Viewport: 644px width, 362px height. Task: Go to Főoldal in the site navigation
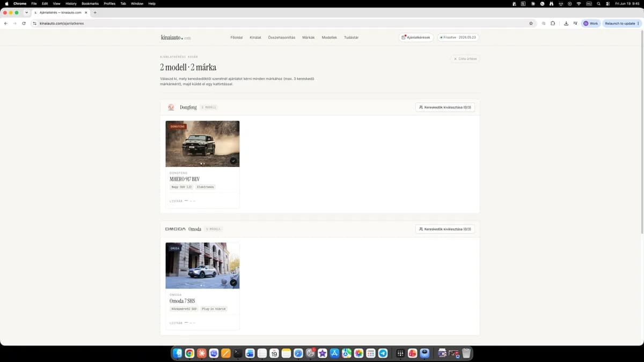pos(236,38)
